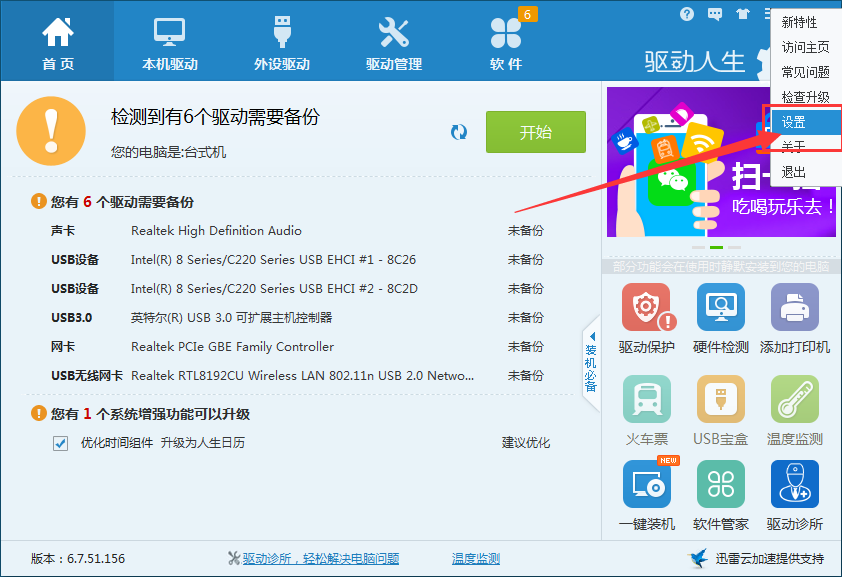This screenshot has height=577, width=842.
Task: Open 常见问题 from the menu
Action: point(805,72)
